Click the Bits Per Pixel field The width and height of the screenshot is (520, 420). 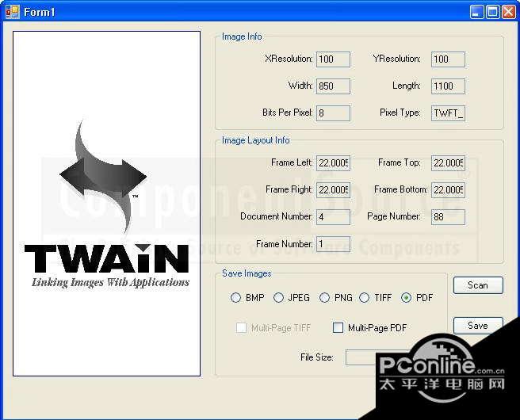coord(333,113)
